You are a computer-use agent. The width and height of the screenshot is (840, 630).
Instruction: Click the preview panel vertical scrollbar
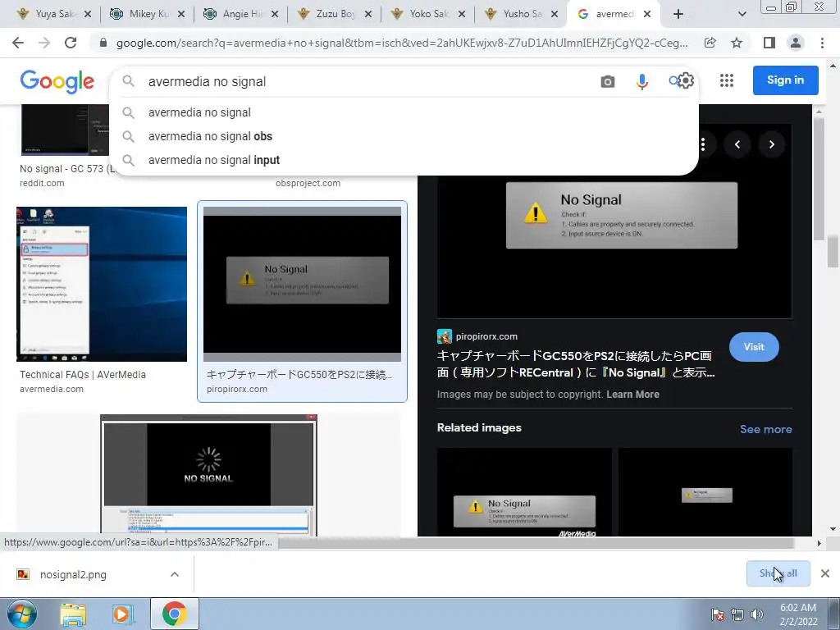point(819,179)
